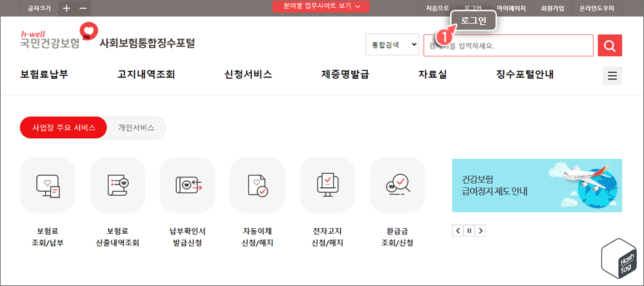Open 온라인도우미 link
The height and width of the screenshot is (286, 644).
(597, 8)
